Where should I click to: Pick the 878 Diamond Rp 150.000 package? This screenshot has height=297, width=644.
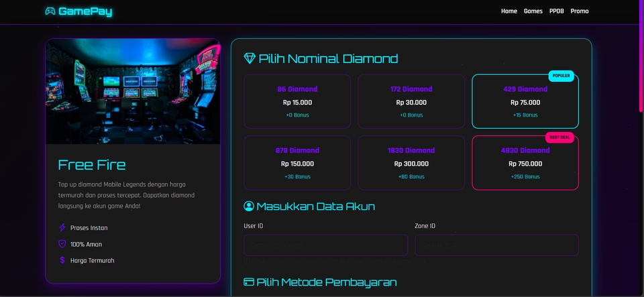click(297, 163)
